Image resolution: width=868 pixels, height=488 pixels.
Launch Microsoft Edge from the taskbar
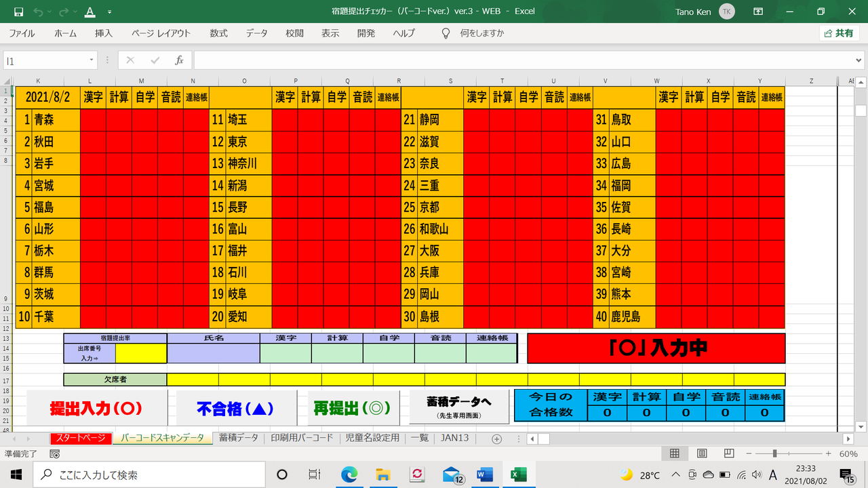tap(349, 474)
